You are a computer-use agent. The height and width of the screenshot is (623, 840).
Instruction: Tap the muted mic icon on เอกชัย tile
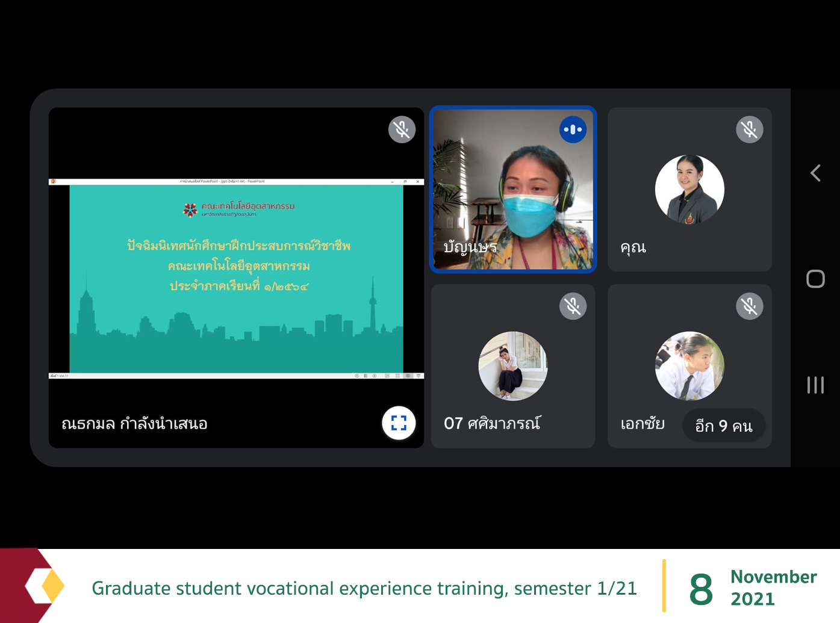[749, 306]
